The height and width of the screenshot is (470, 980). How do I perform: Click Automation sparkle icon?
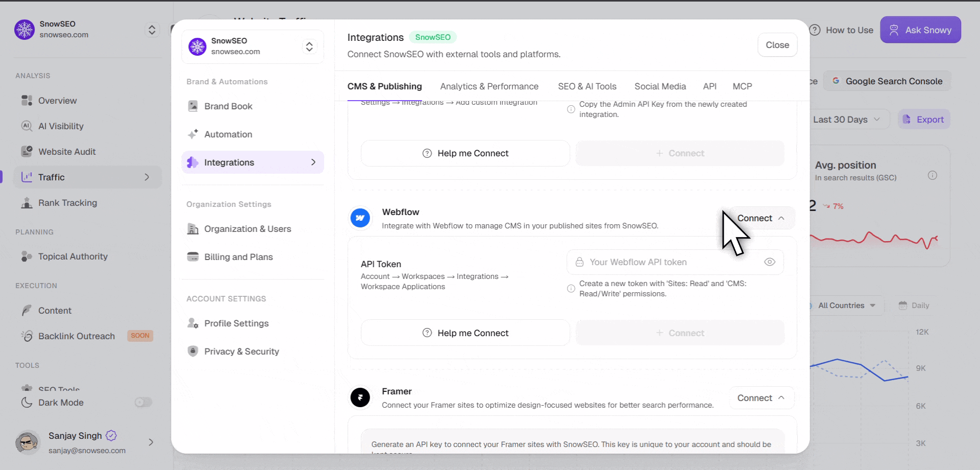click(x=193, y=134)
